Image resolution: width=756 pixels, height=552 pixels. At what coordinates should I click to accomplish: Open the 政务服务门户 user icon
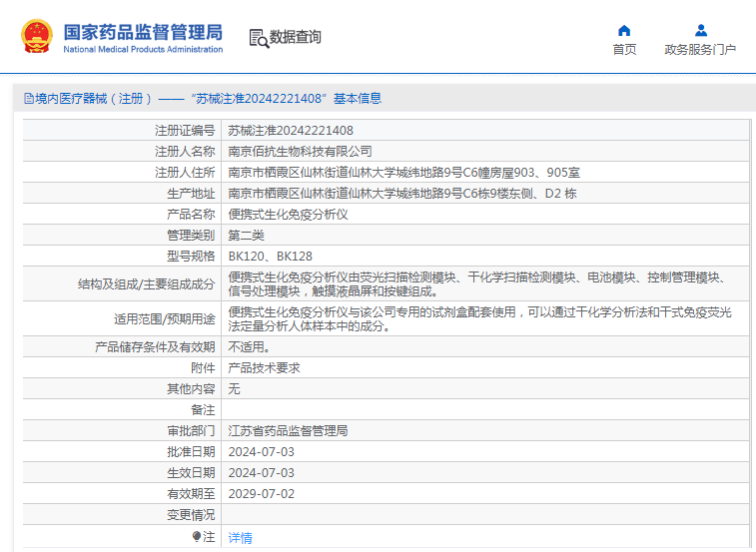click(x=700, y=30)
